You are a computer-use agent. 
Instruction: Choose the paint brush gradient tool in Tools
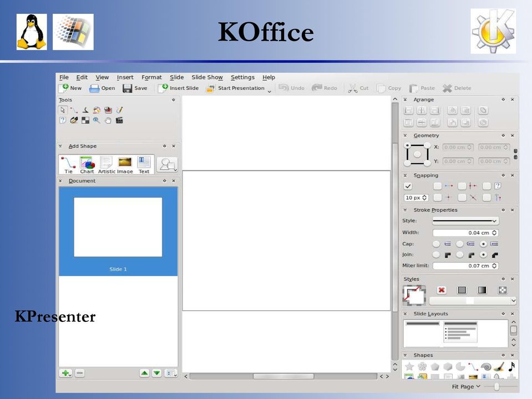point(74,120)
